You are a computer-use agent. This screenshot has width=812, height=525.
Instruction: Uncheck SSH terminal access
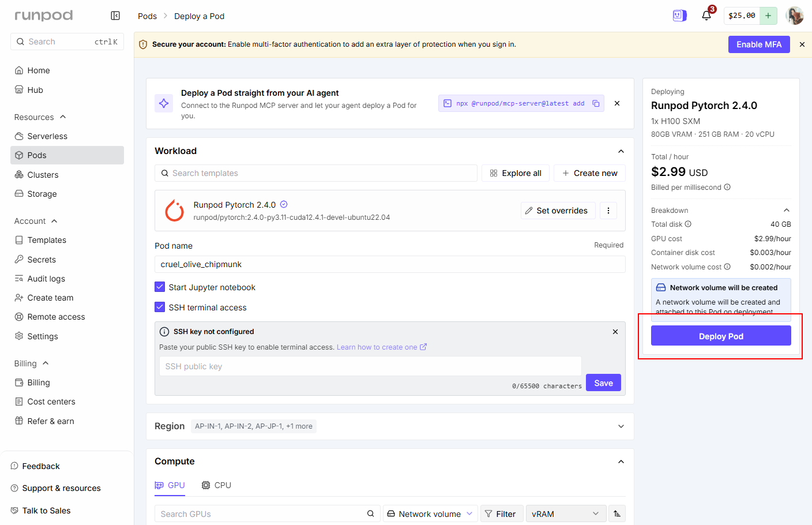160,307
